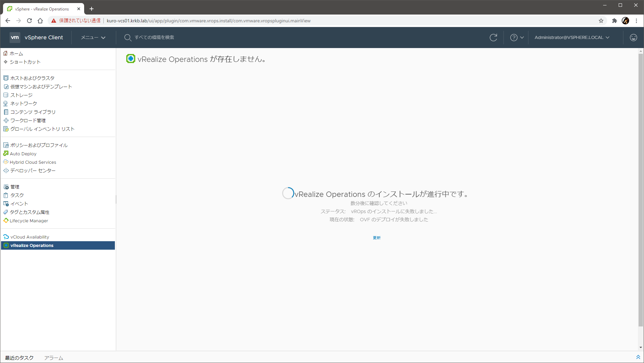This screenshot has height=363, width=644.
Task: Open the help question mark dropdown
Action: pyautogui.click(x=517, y=38)
